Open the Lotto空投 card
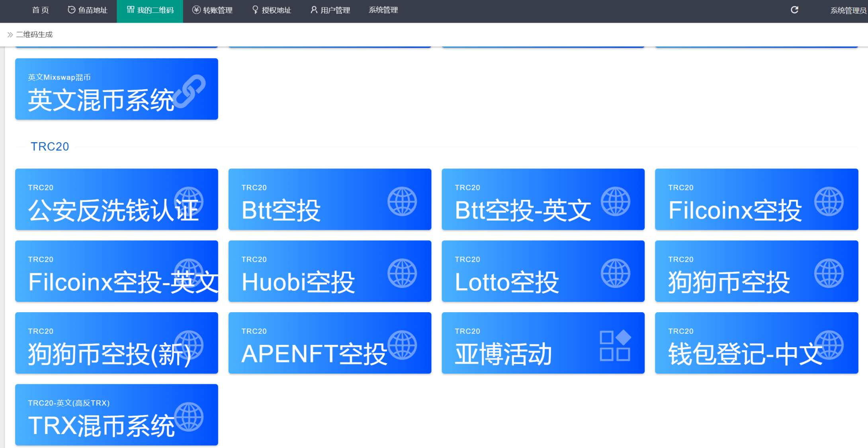This screenshot has width=868, height=448. point(543,271)
